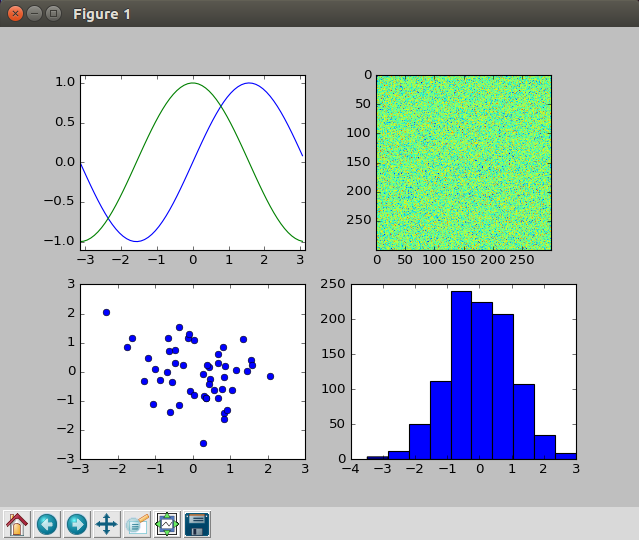Click the green cosine curve peak
The width and height of the screenshot is (639, 540).
tap(193, 84)
